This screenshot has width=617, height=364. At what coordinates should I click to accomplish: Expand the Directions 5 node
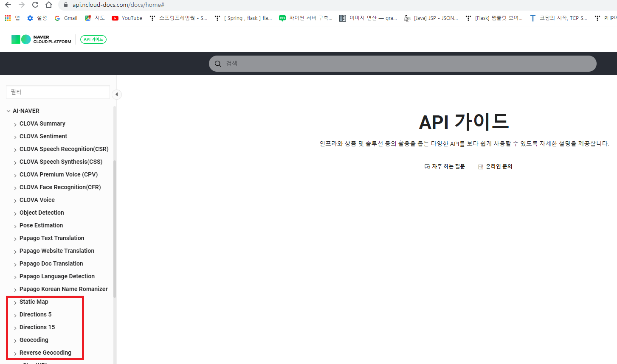pyautogui.click(x=15, y=315)
